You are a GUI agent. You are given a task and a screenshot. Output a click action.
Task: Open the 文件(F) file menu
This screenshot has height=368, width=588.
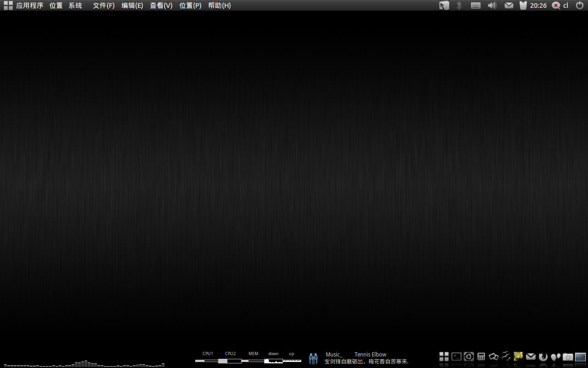104,6
